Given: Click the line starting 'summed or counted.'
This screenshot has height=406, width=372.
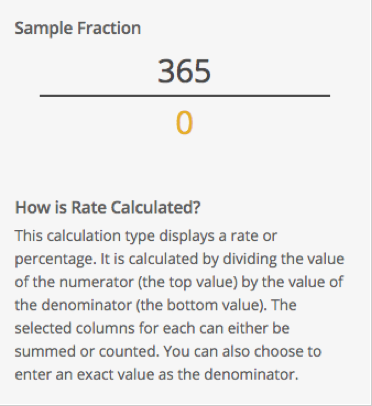Looking at the screenshot, I should pyautogui.click(x=168, y=351).
